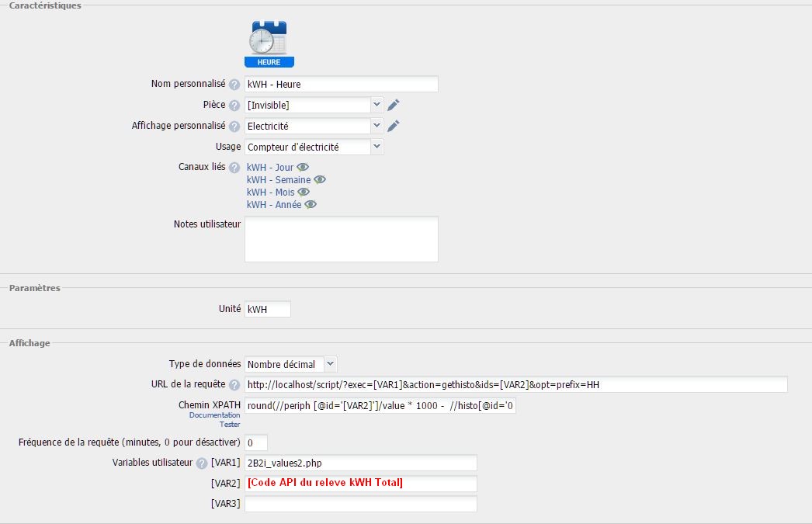This screenshot has height=524, width=812.
Task: Click the Heure clock calendar icon
Action: [269, 43]
